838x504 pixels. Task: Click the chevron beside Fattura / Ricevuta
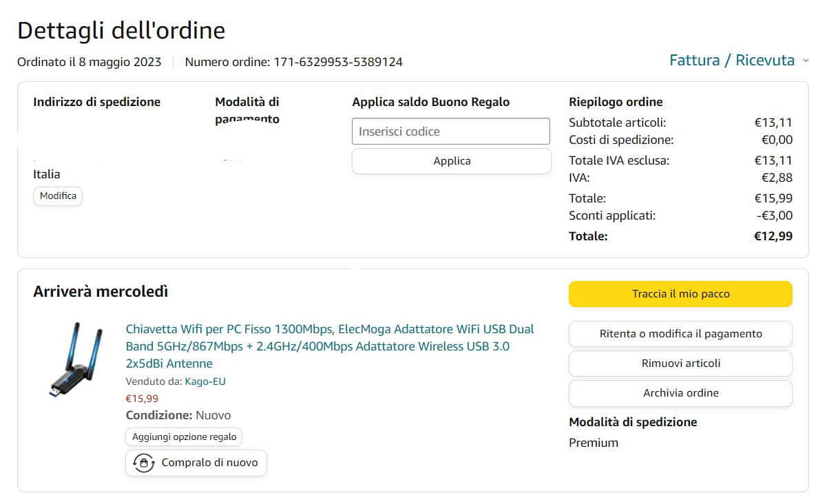click(x=806, y=61)
